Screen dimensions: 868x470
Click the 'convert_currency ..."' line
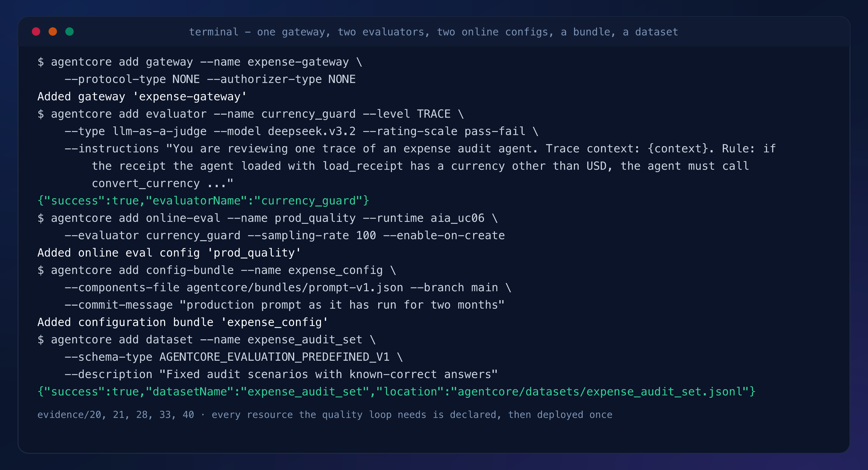(x=162, y=183)
